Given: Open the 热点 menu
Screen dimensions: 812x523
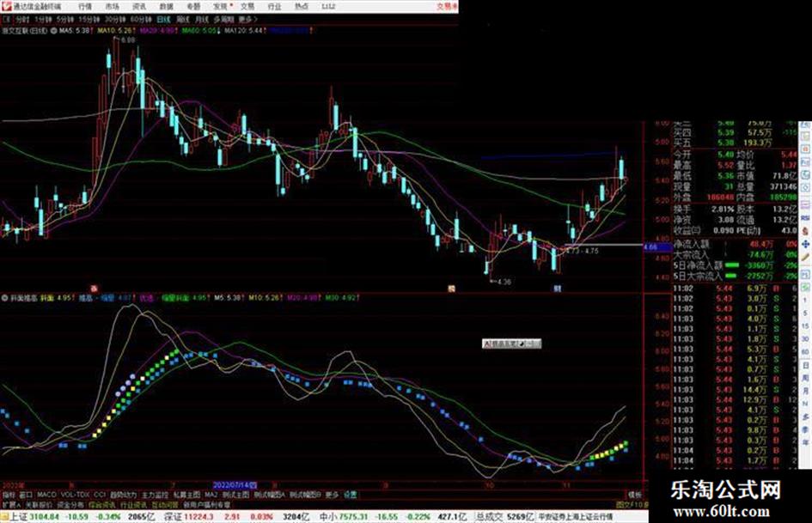Looking at the screenshot, I should (x=302, y=6).
